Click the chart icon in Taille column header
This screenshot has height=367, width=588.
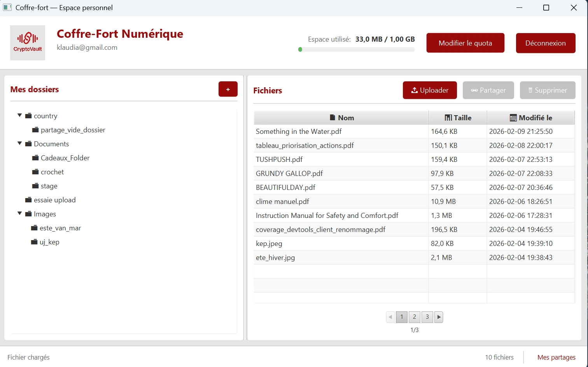coord(447,117)
